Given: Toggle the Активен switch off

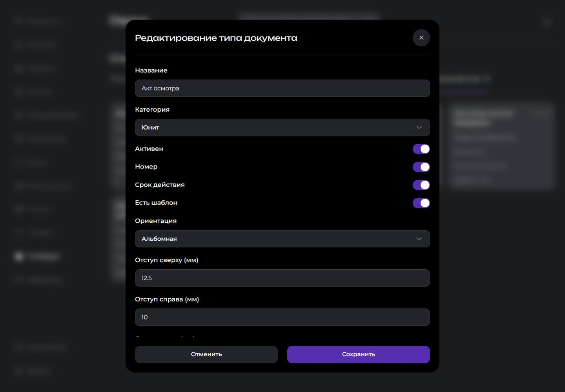Looking at the screenshot, I should 421,149.
